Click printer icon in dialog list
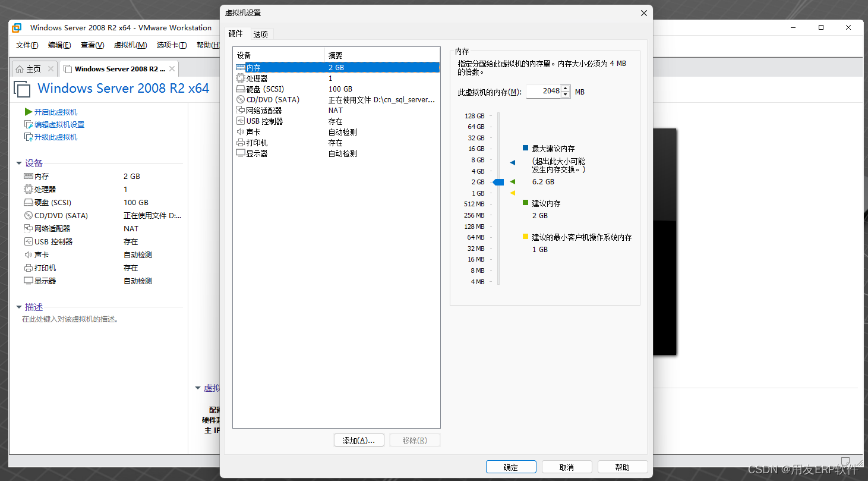The height and width of the screenshot is (481, 868). click(x=240, y=143)
